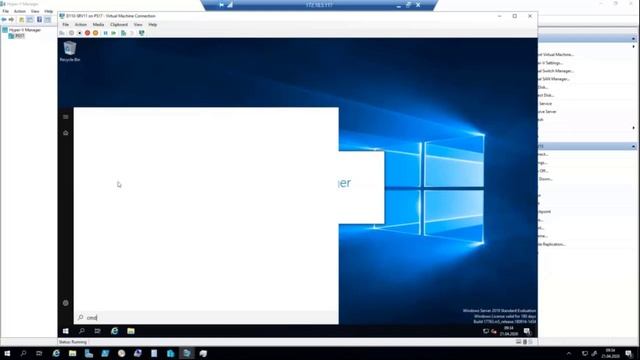Pause the virtual machine from the toolbar
The height and width of the screenshot is (360, 640).
[x=105, y=33]
